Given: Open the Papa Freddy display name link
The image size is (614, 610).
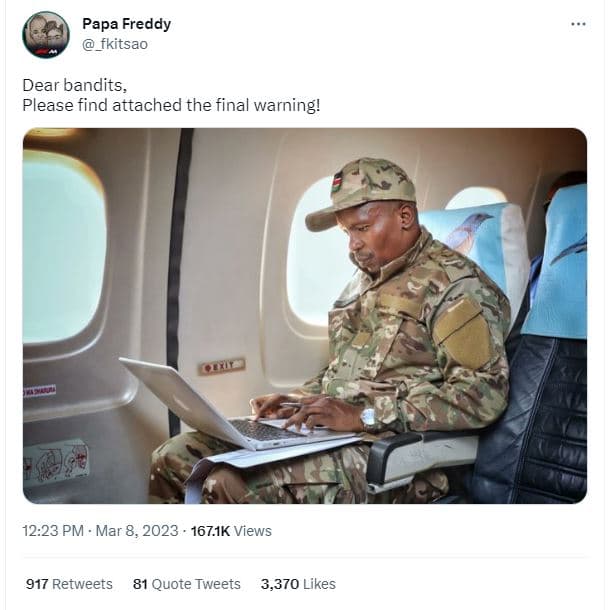Looking at the screenshot, I should click(126, 24).
